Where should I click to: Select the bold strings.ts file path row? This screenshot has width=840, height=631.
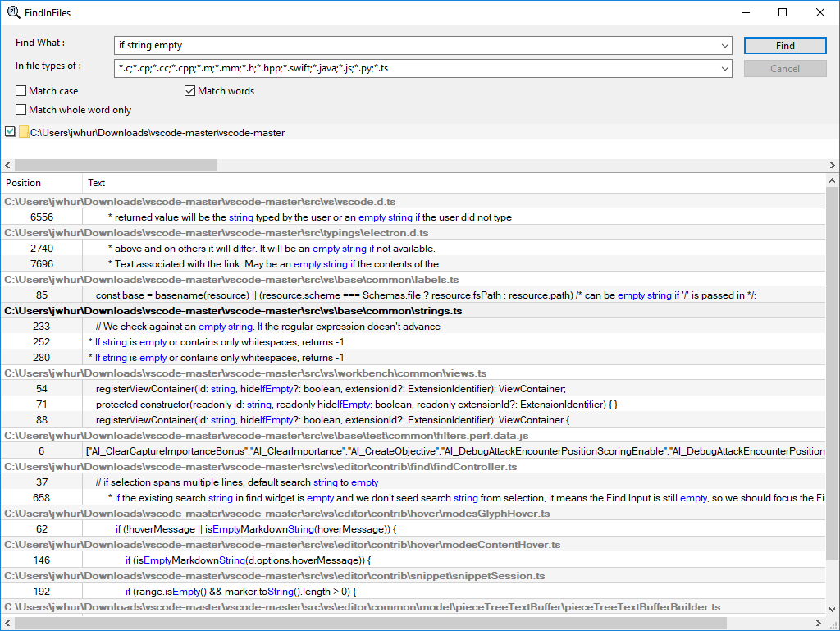pos(413,311)
